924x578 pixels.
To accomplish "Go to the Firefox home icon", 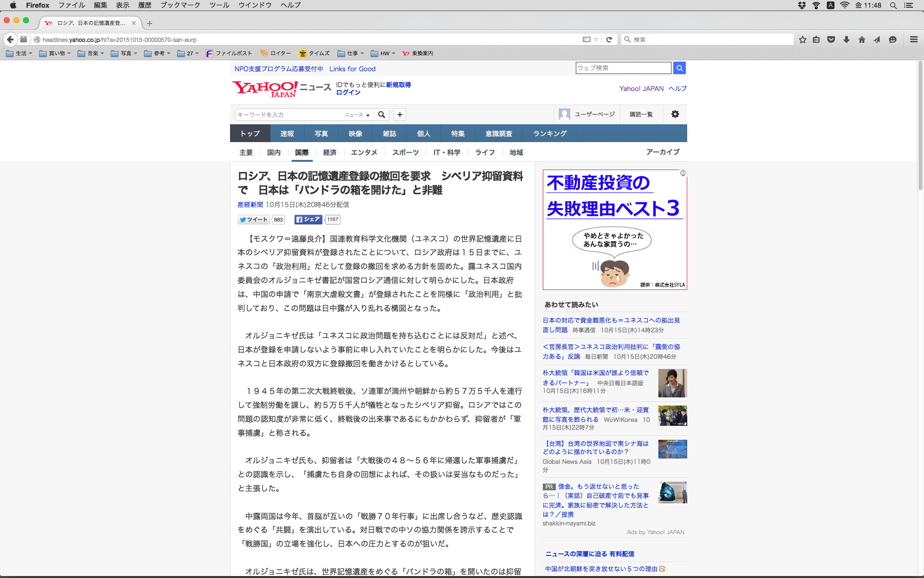I will (x=861, y=39).
